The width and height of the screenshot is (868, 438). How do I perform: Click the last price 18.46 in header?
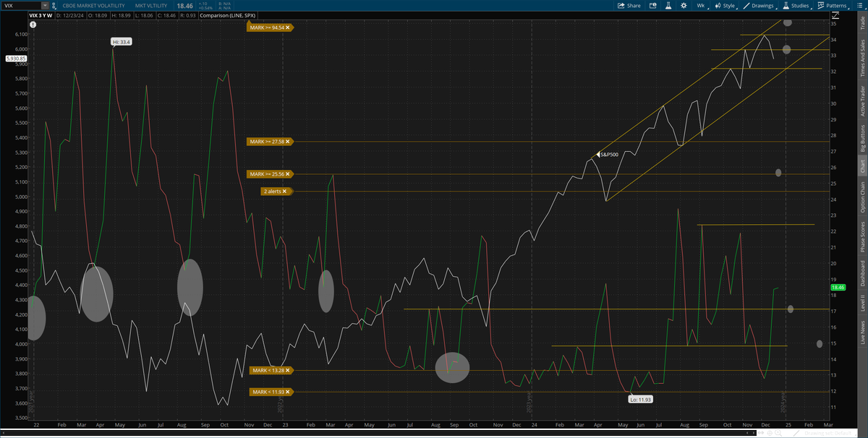pyautogui.click(x=184, y=6)
